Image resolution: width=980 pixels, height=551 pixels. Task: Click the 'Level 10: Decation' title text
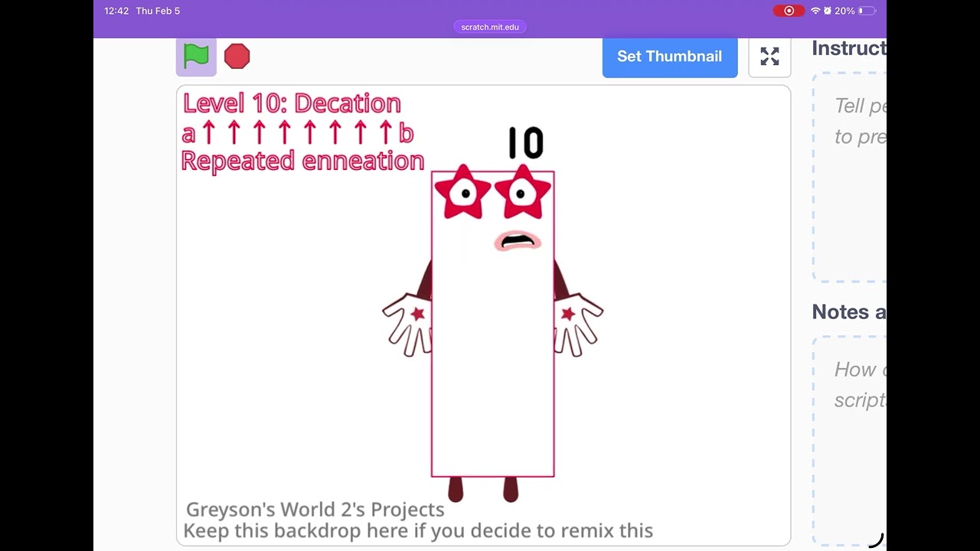pos(292,103)
